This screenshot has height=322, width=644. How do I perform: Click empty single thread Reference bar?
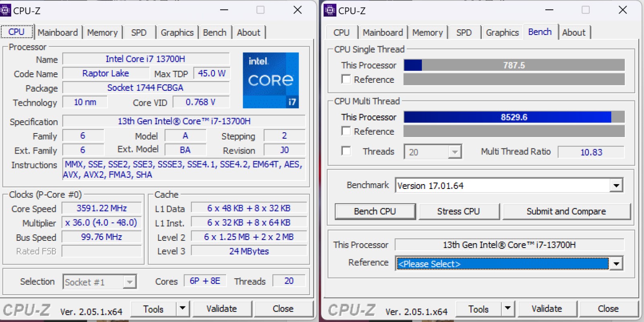[514, 79]
